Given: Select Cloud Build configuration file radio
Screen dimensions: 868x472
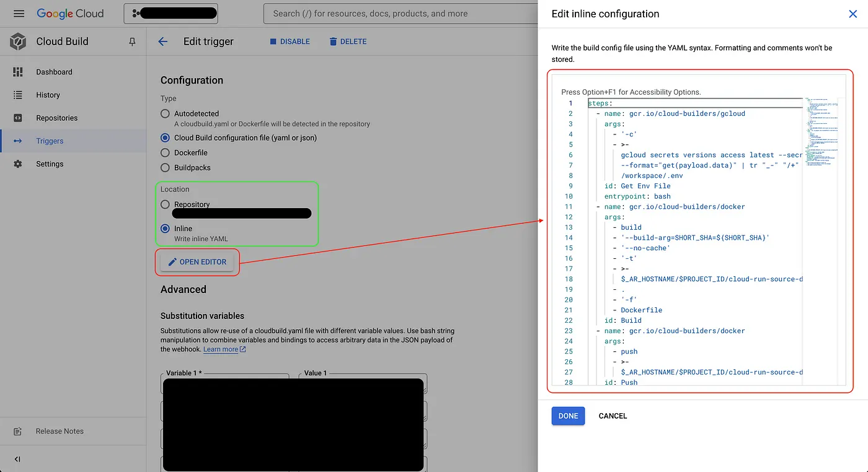Looking at the screenshot, I should 165,138.
